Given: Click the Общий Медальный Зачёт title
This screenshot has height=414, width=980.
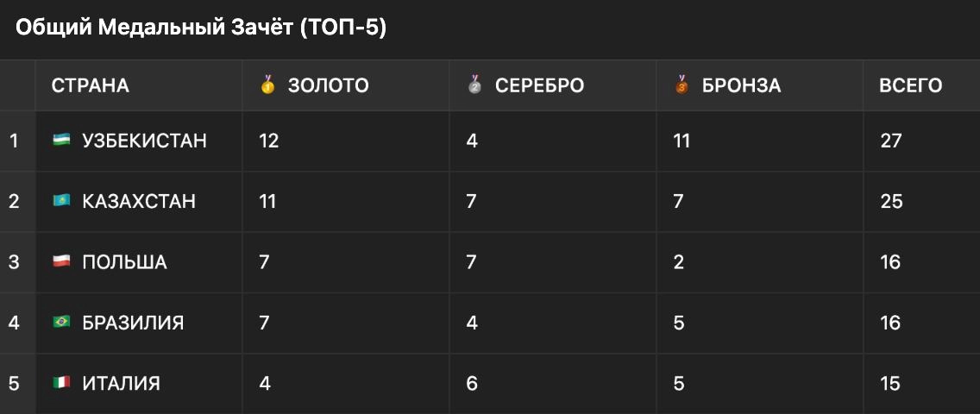Looking at the screenshot, I should (201, 28).
